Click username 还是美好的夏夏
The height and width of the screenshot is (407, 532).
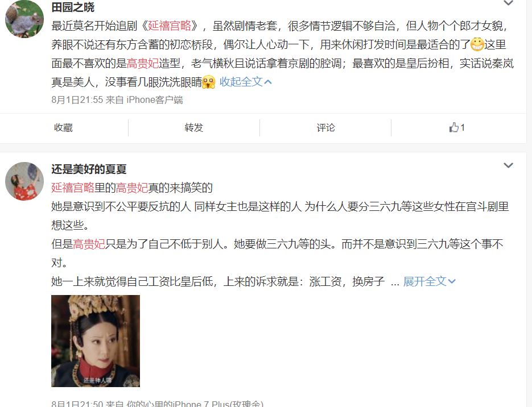[89, 169]
